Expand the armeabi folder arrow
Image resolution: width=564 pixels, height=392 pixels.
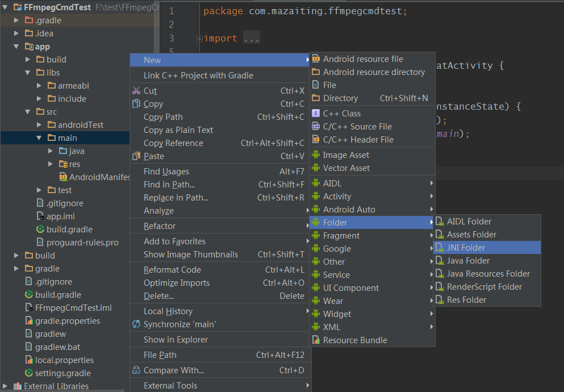pos(39,86)
